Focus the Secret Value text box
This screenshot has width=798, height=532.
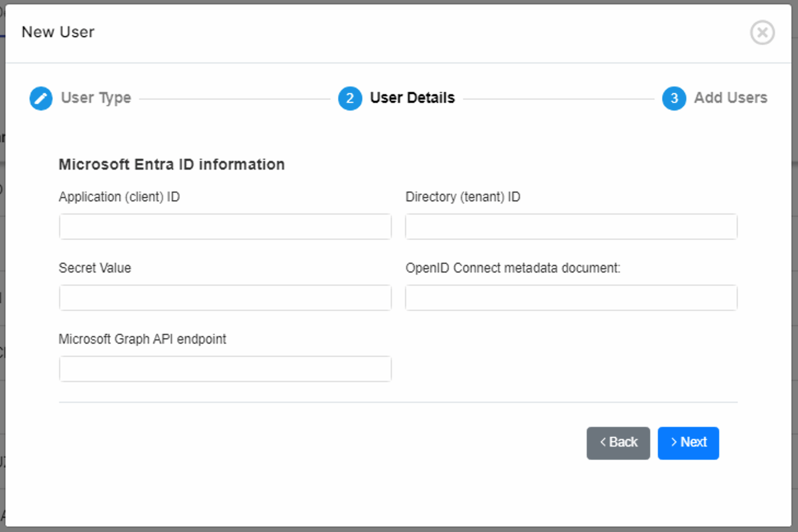(x=225, y=298)
